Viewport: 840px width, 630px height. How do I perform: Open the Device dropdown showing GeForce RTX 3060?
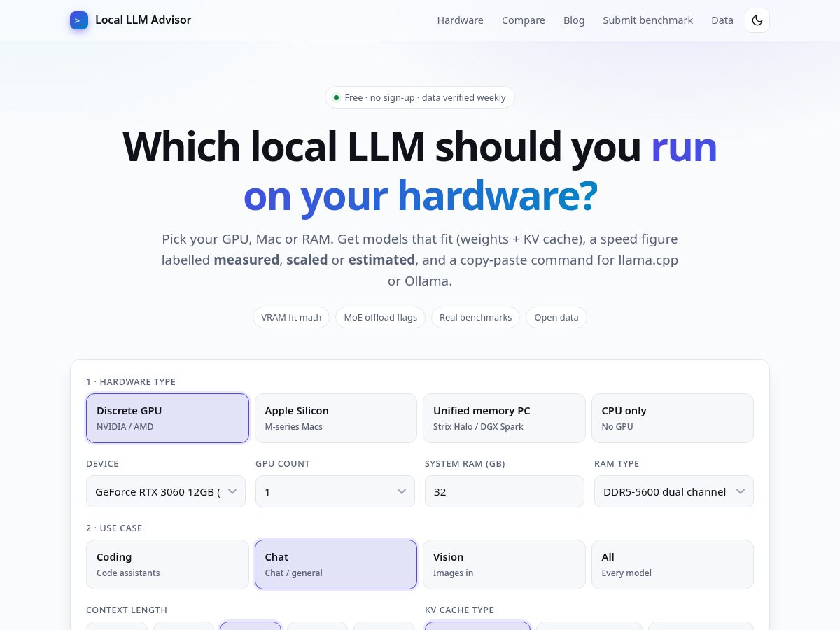[x=166, y=491]
